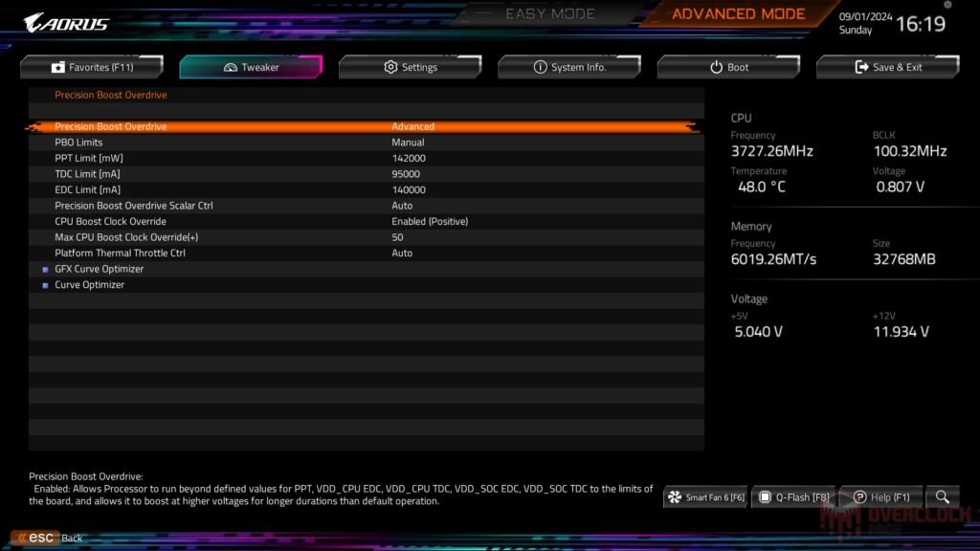Switch to Easy Mode
Viewport: 980px width, 551px height.
(x=549, y=13)
